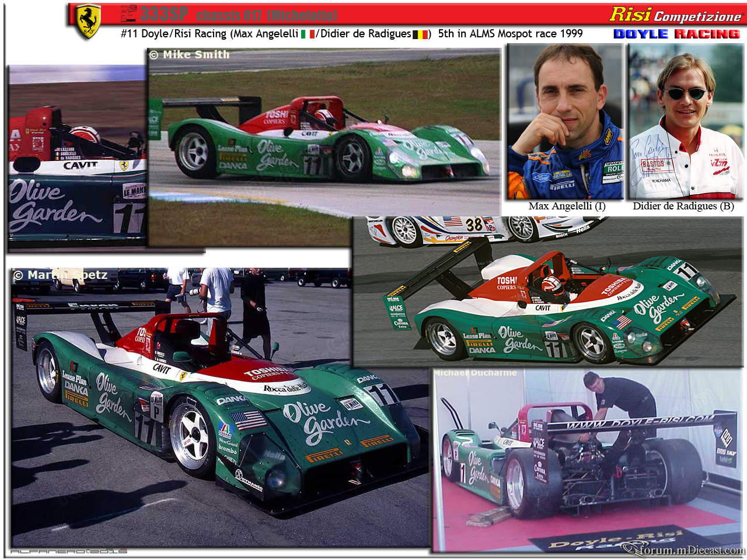The width and height of the screenshot is (747, 560).
Task: Click the Italian flag next to Max Angelelli
Action: tap(308, 34)
